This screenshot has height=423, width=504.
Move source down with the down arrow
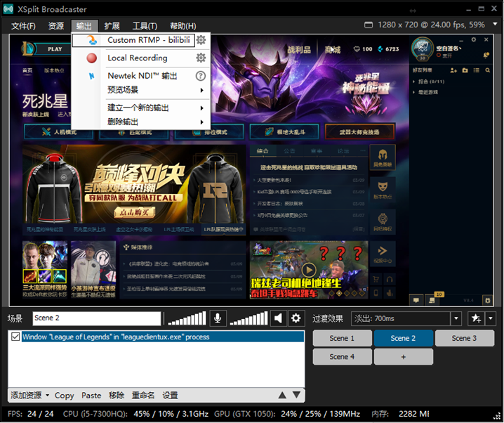(x=296, y=395)
